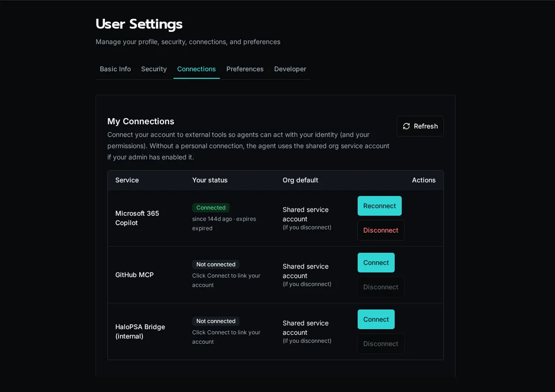This screenshot has width=555, height=392.
Task: Click the refresh arrows icon
Action: [x=406, y=126]
